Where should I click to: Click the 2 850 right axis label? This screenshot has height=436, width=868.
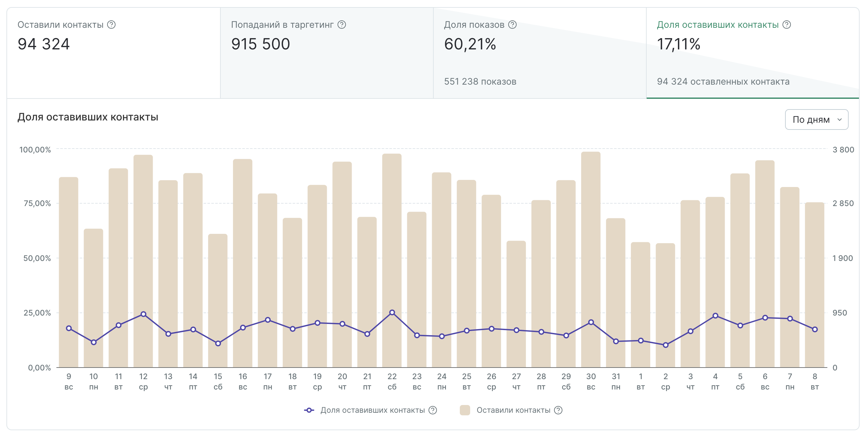pyautogui.click(x=843, y=203)
